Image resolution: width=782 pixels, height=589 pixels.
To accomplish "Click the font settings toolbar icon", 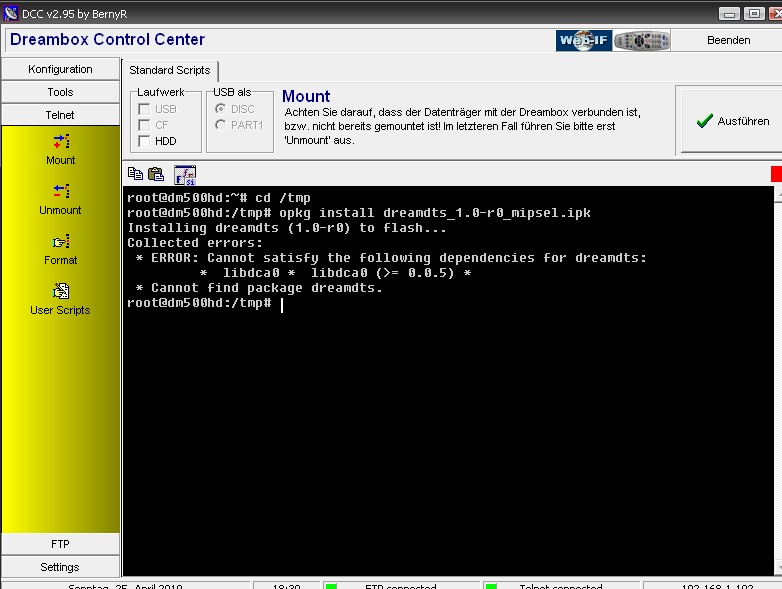I will (x=185, y=175).
